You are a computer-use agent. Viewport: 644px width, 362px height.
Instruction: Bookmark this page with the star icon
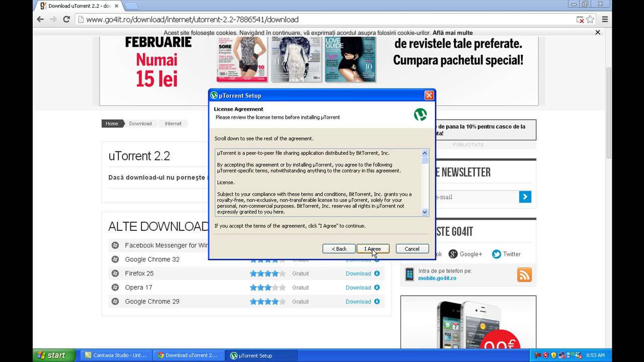coord(590,20)
